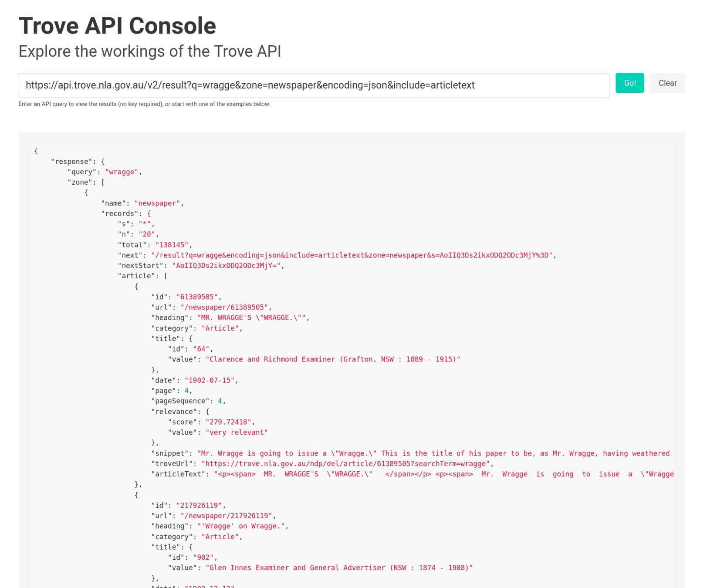Click the "Trove API Console" heading
The height and width of the screenshot is (588, 707).
(x=117, y=25)
